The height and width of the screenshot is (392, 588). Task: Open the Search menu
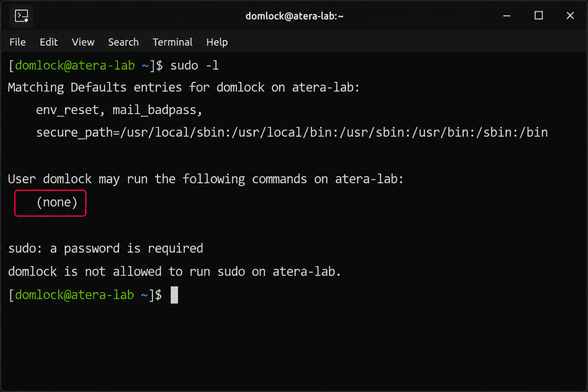pyautogui.click(x=123, y=42)
